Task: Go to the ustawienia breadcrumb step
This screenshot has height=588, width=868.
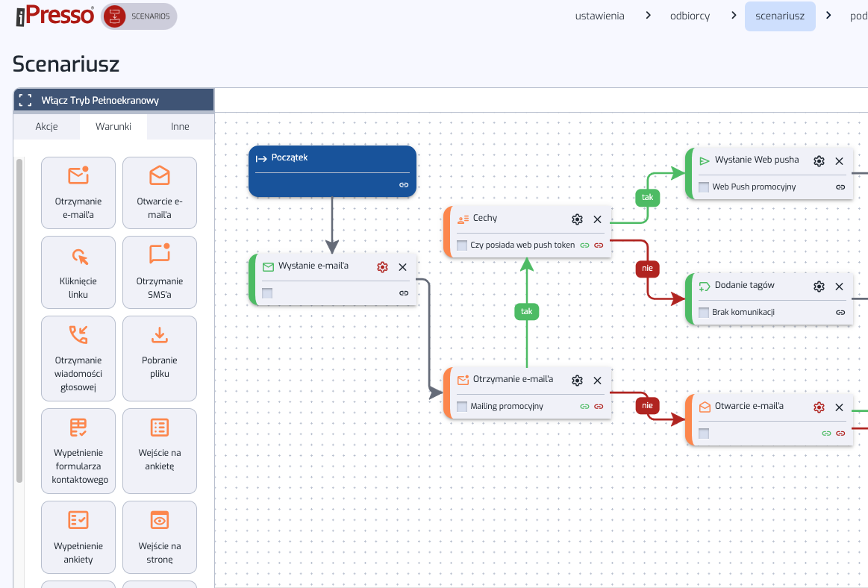Action: click(600, 16)
